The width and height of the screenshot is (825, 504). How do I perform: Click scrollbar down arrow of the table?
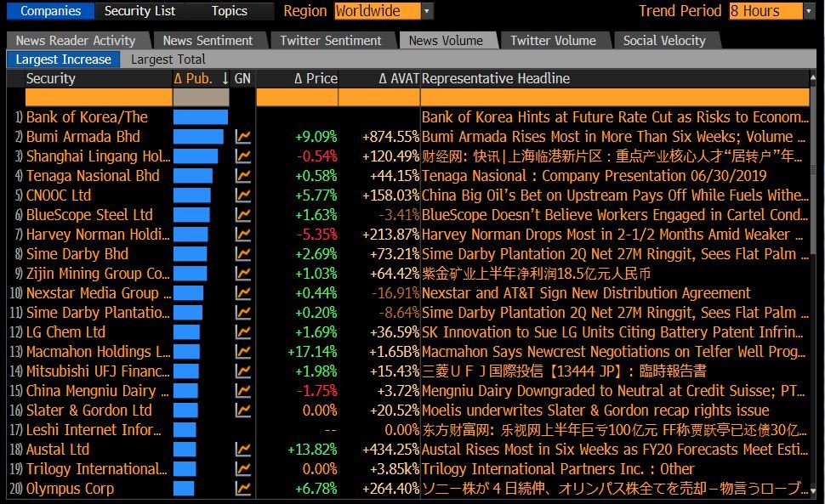[813, 491]
